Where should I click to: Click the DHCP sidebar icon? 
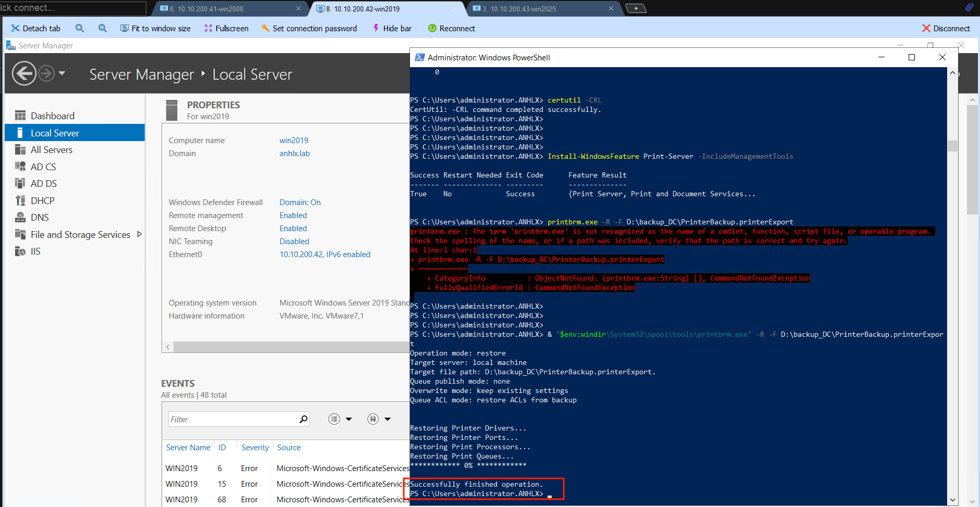point(20,200)
